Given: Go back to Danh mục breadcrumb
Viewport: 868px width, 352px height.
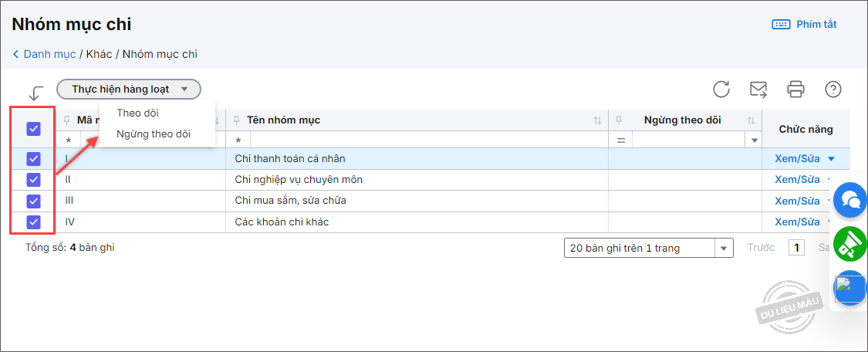Looking at the screenshot, I should 49,54.
